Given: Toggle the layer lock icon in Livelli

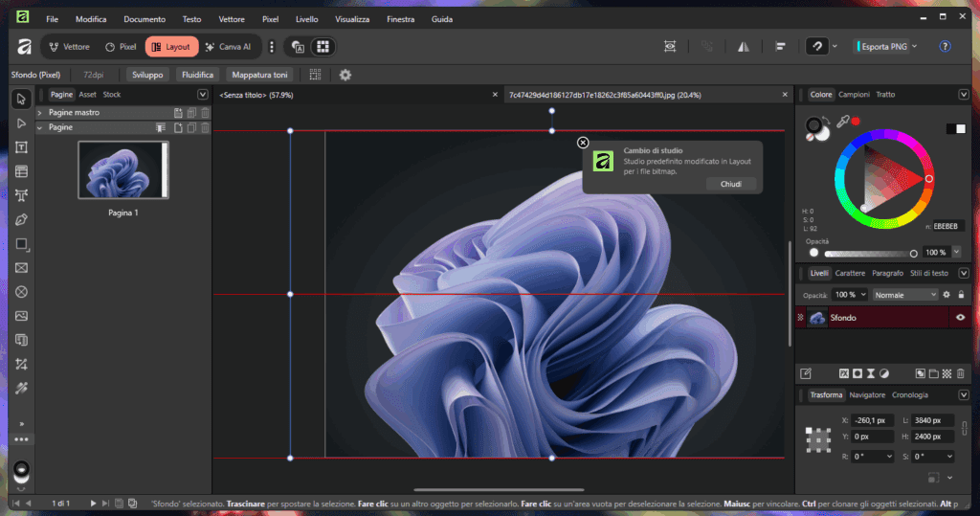Looking at the screenshot, I should (x=960, y=295).
